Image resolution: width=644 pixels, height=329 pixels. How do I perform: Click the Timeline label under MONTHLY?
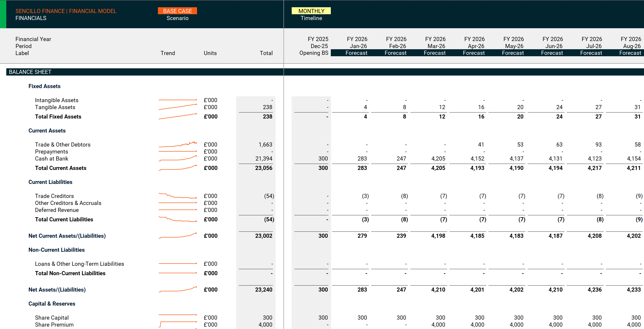point(311,18)
